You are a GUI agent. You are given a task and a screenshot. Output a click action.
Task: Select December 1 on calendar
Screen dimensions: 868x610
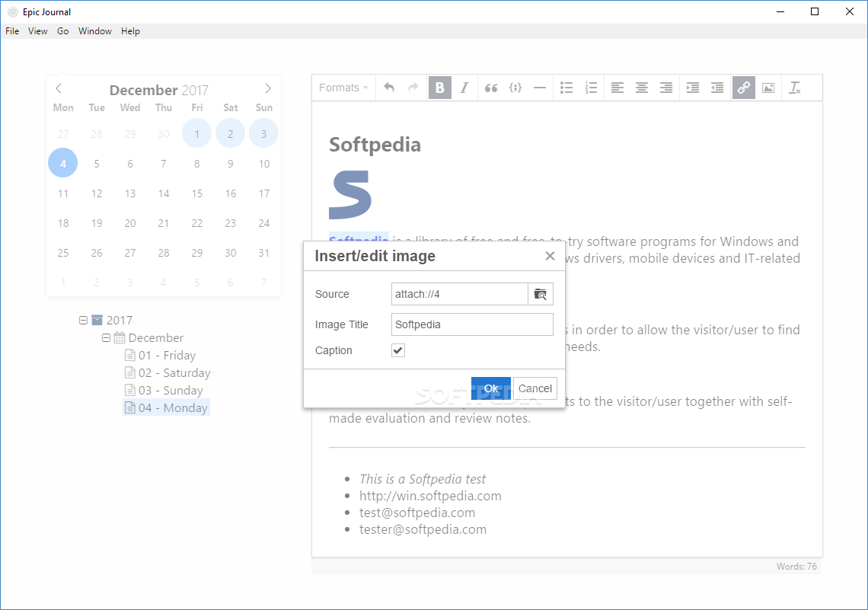click(197, 133)
